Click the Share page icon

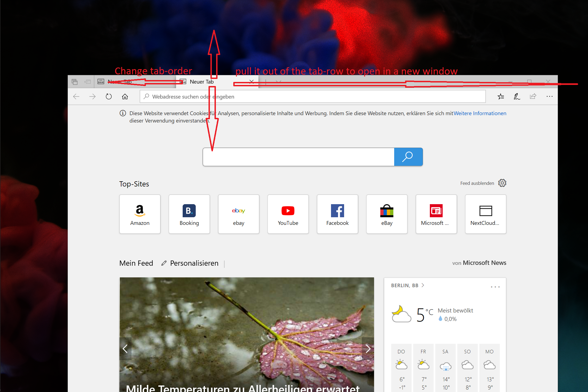[x=533, y=96]
